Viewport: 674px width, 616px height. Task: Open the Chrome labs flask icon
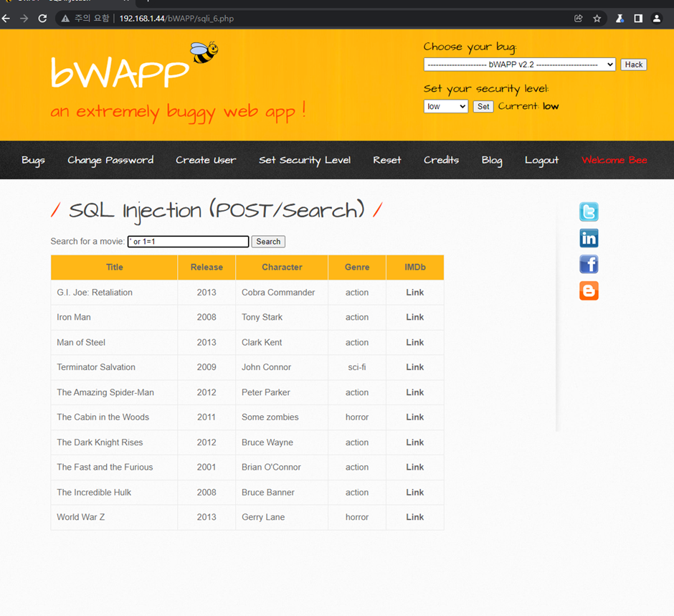tap(620, 19)
